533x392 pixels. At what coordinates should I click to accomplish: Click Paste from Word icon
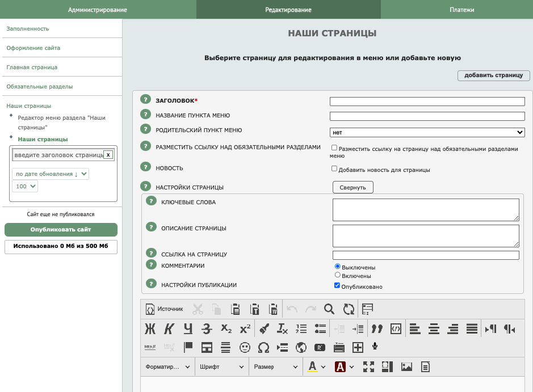pyautogui.click(x=273, y=309)
